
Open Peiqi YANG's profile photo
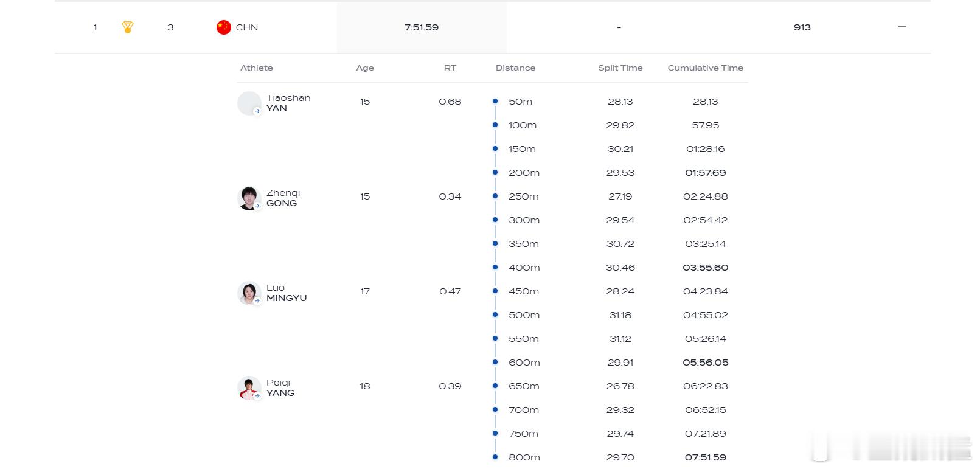click(249, 388)
